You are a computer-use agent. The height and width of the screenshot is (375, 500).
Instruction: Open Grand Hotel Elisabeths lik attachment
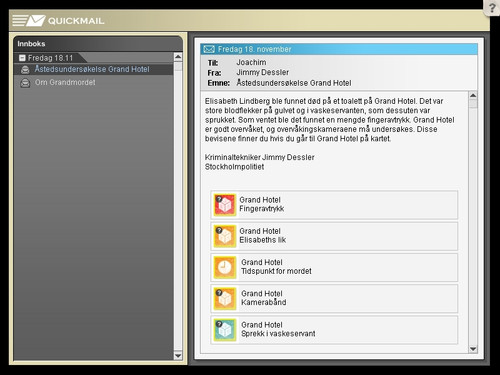coord(334,236)
